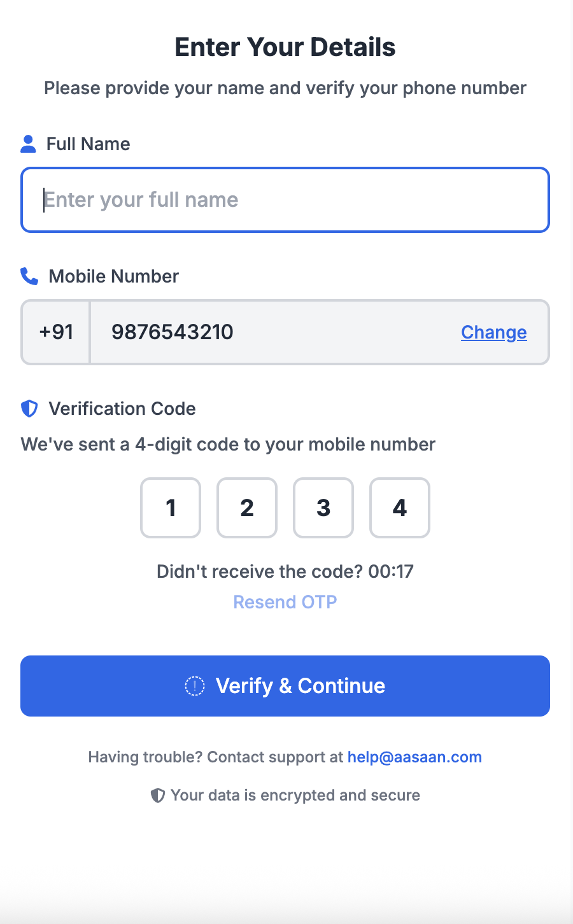Request a new code with Resend OTP
Image resolution: width=573 pixels, height=924 pixels.
(x=285, y=602)
